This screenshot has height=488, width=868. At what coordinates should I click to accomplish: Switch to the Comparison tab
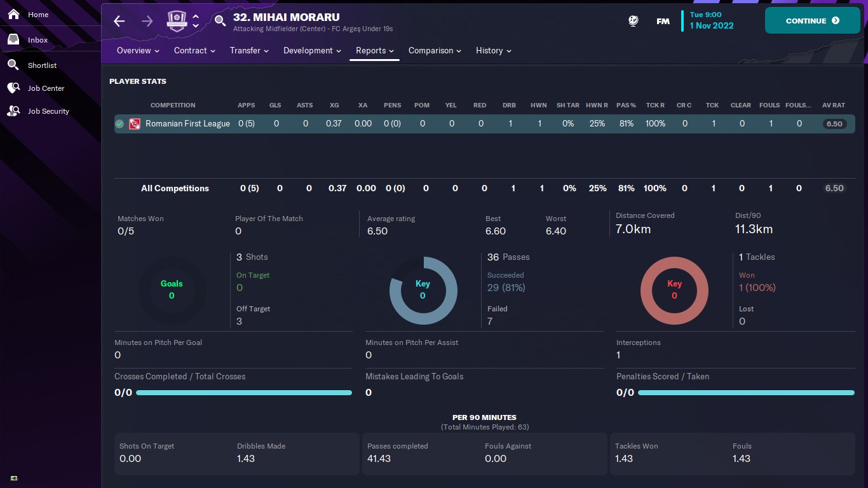coord(435,51)
